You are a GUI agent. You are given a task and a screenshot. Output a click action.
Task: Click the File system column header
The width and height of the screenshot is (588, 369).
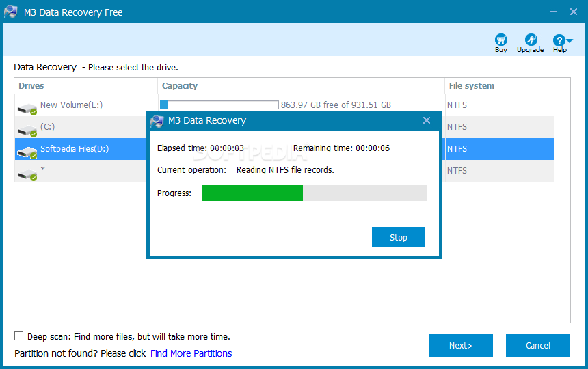coord(500,86)
